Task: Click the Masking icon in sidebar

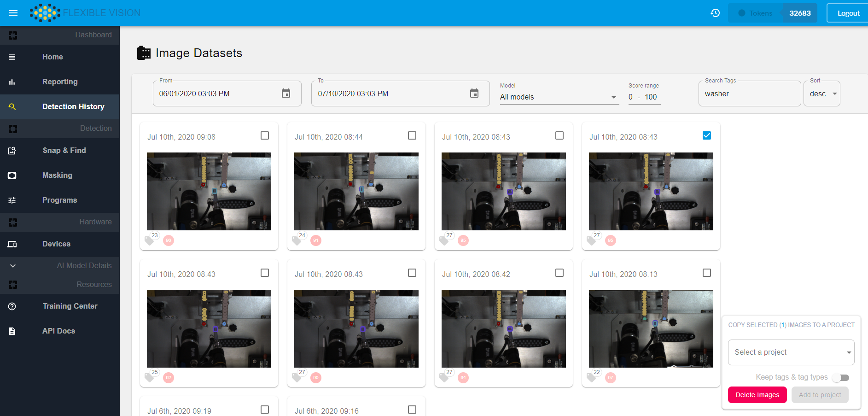Action: 12,176
